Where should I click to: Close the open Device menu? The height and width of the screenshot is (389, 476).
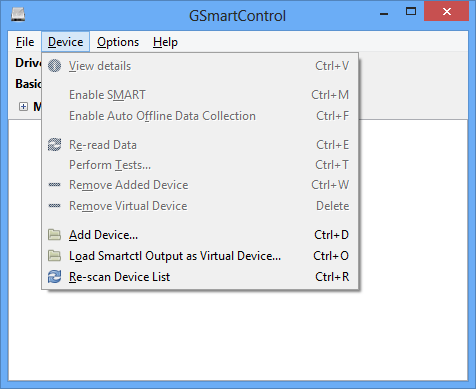coord(65,42)
